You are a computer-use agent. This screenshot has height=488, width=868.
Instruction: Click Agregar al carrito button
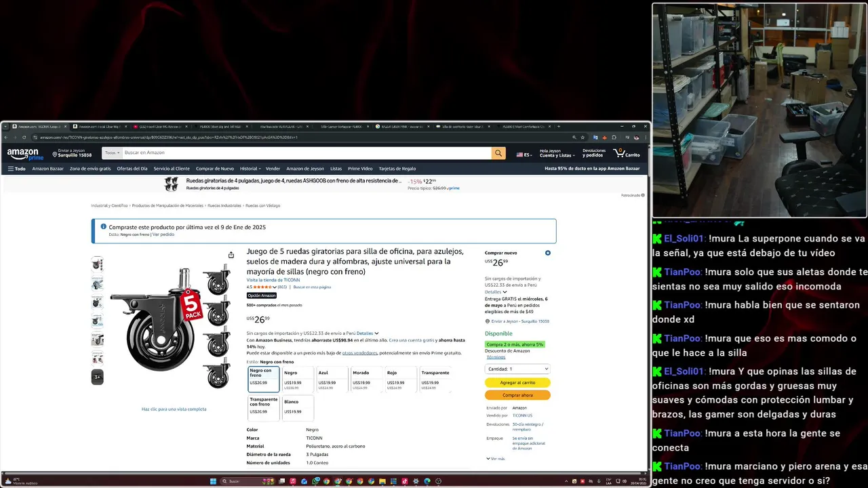[517, 382]
